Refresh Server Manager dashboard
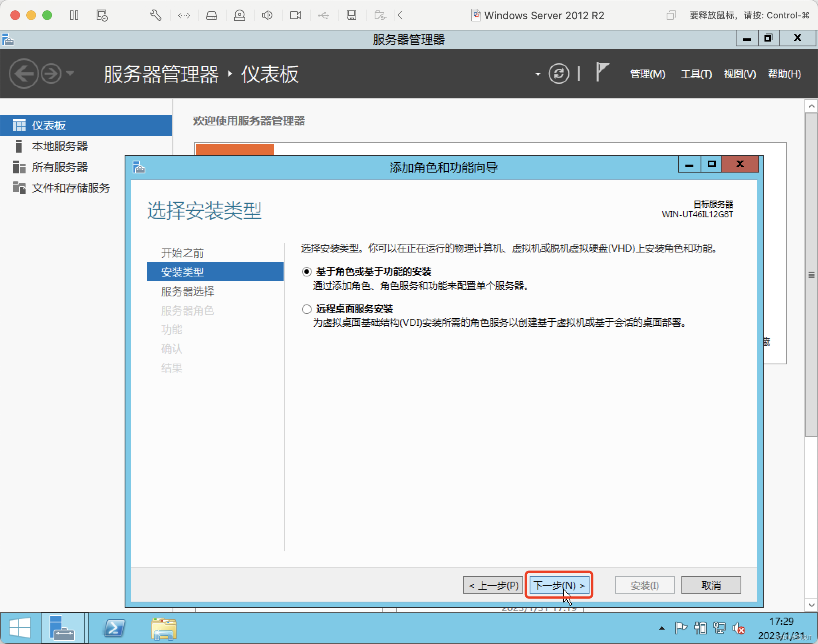818x644 pixels. click(559, 74)
